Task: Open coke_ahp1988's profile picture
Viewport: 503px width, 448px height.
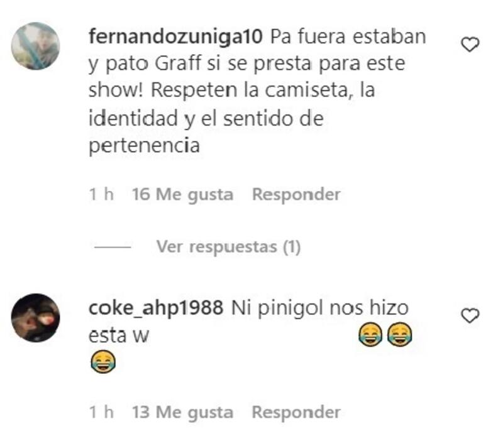Action: pos(35,317)
